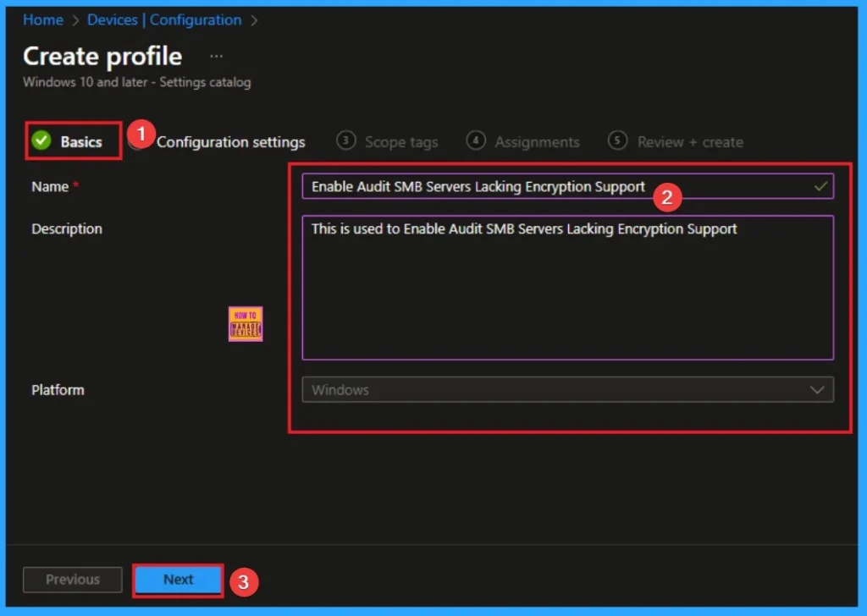Open the Assignments tab label

click(537, 142)
